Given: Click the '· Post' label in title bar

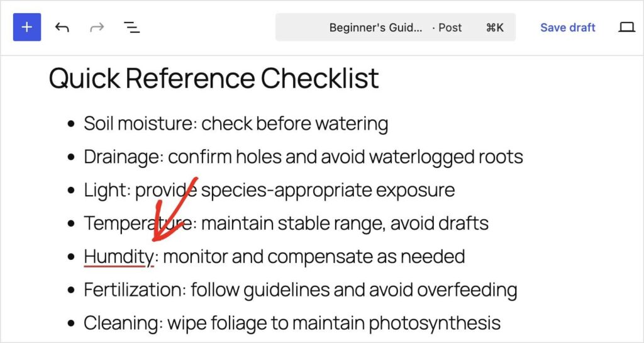Looking at the screenshot, I should click(447, 28).
